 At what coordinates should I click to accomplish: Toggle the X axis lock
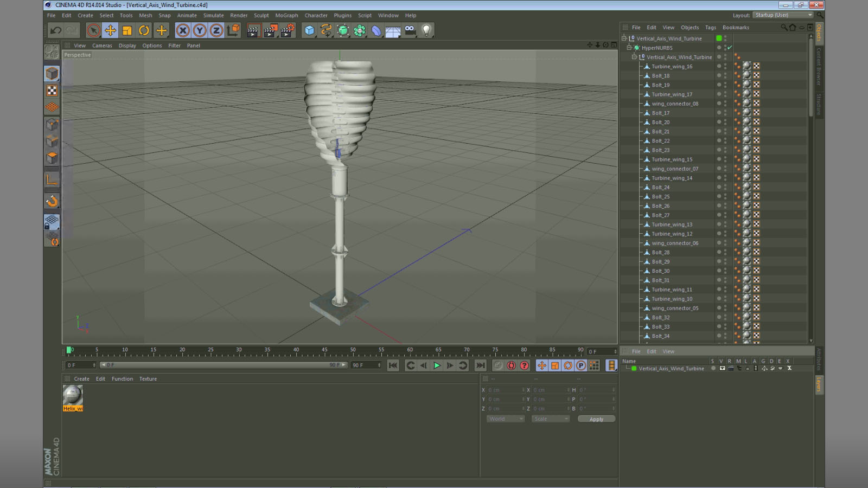(x=183, y=30)
